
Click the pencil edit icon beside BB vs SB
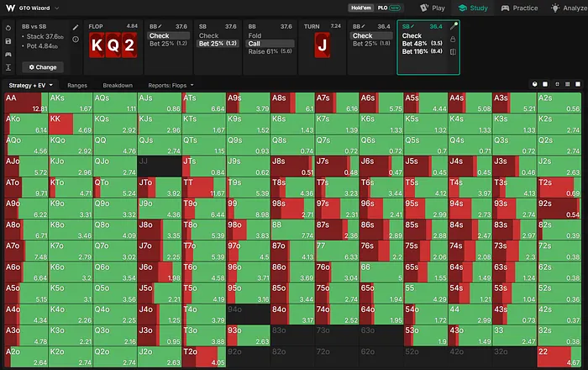tap(76, 27)
